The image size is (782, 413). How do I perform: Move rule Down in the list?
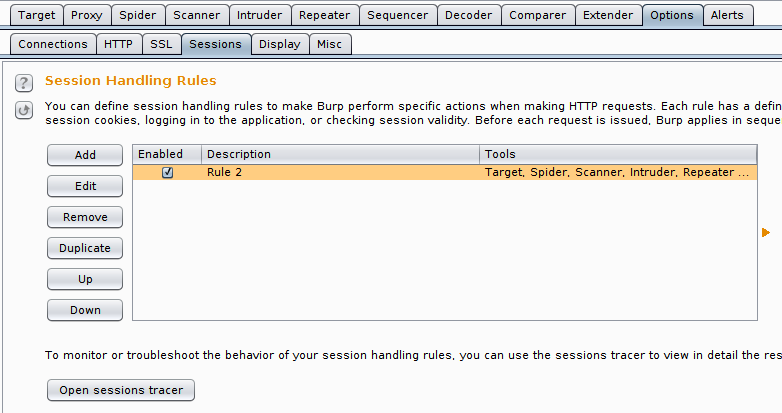[85, 310]
